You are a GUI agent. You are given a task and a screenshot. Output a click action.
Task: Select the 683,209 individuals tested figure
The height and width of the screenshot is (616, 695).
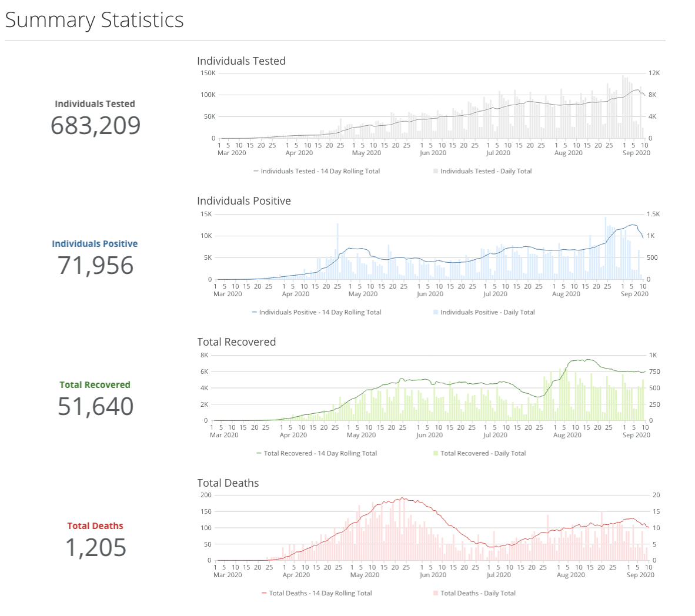coord(95,125)
